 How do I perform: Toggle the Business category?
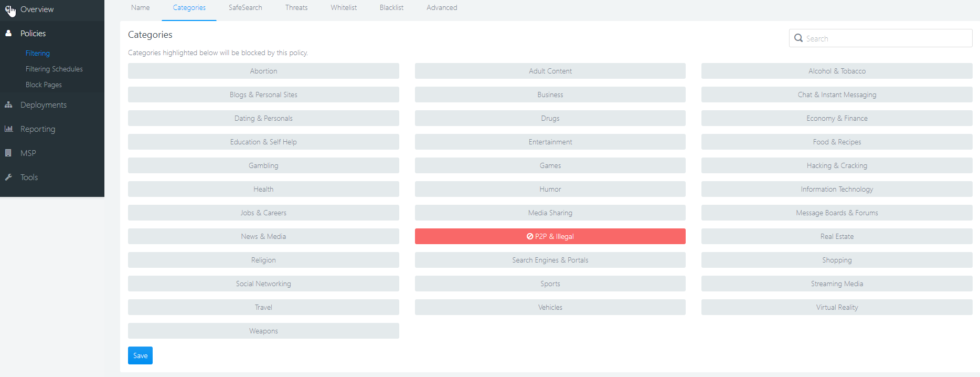tap(550, 95)
